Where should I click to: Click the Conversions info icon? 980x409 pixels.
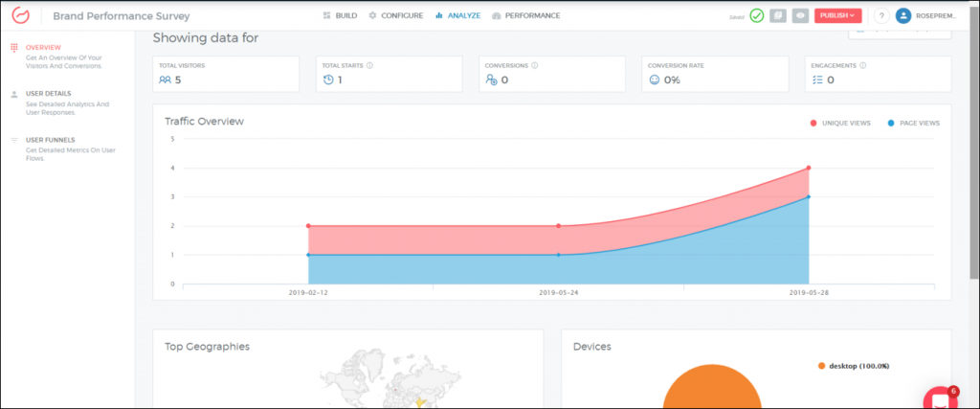click(x=534, y=65)
